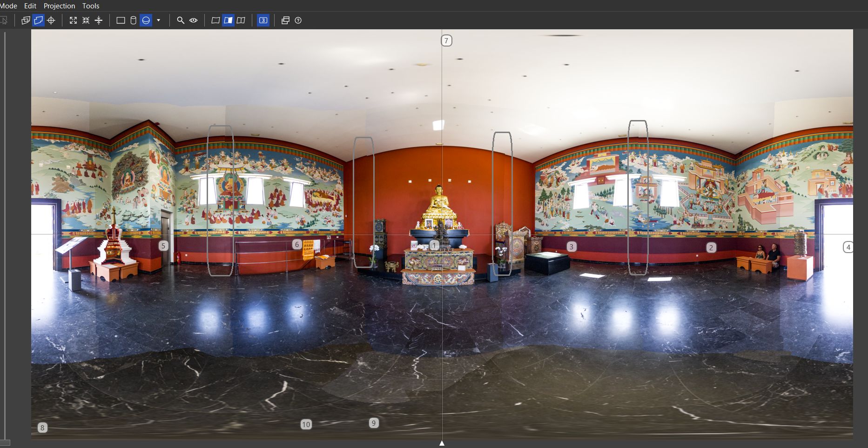The width and height of the screenshot is (868, 448).
Task: Select the edit individual images mode icon
Action: (26, 20)
